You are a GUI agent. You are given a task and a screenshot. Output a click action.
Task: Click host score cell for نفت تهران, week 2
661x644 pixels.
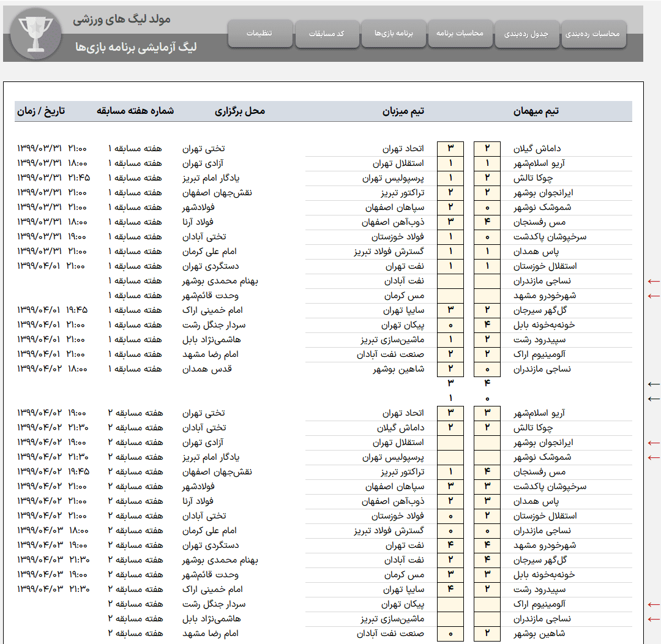pyautogui.click(x=450, y=545)
